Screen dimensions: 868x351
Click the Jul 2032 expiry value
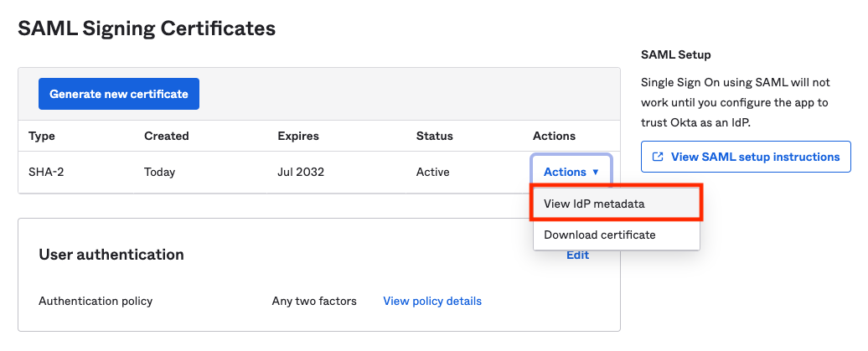tap(301, 173)
